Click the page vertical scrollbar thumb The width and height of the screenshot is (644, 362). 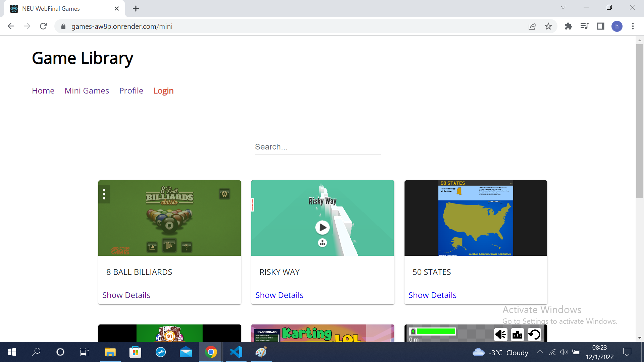(x=640, y=121)
